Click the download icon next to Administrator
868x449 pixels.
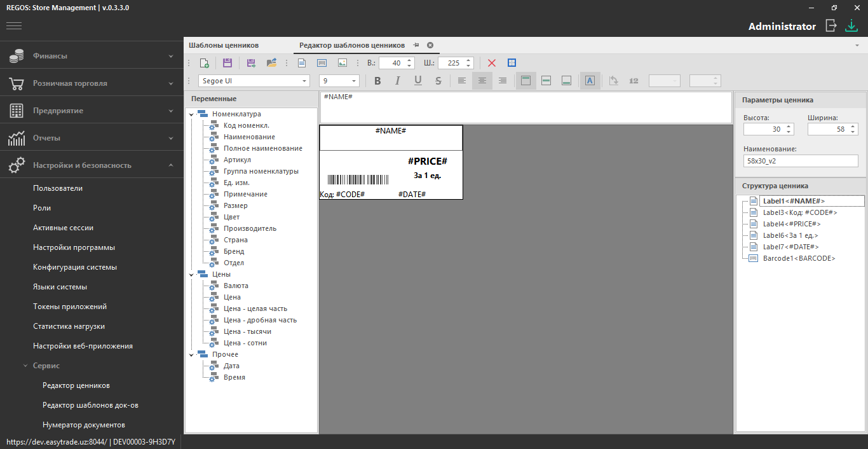click(x=851, y=26)
